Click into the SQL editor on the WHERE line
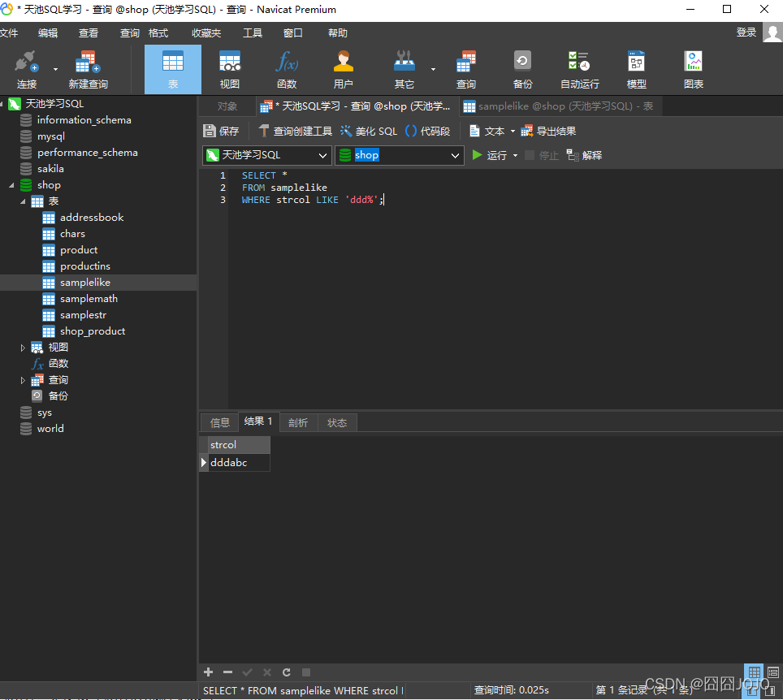 (313, 200)
